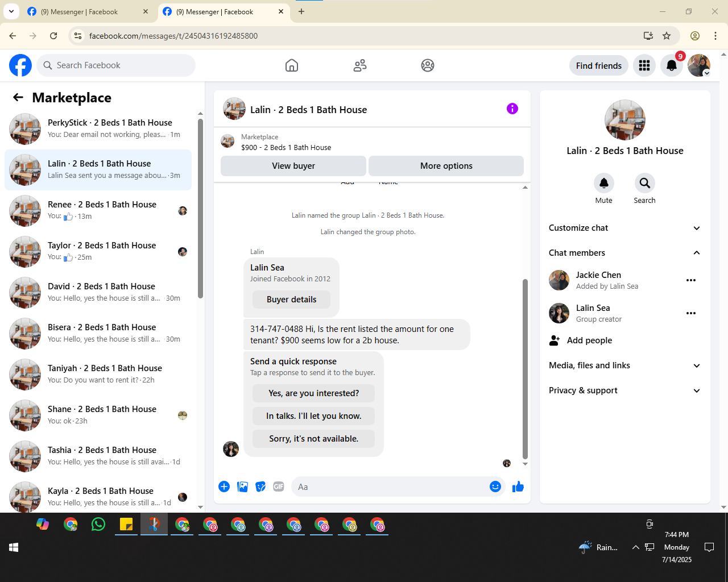Open Buyer details for Lalin Sea

pyautogui.click(x=291, y=300)
